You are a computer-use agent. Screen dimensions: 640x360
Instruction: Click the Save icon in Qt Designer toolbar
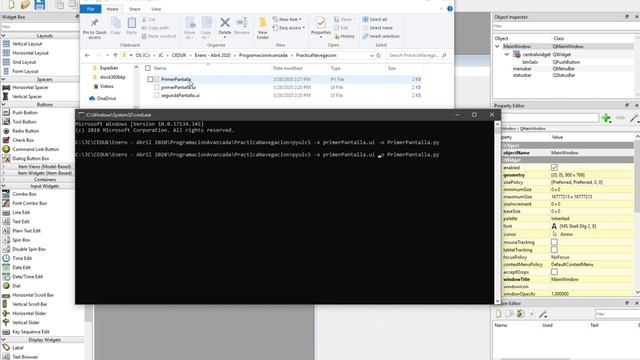[x=40, y=4]
